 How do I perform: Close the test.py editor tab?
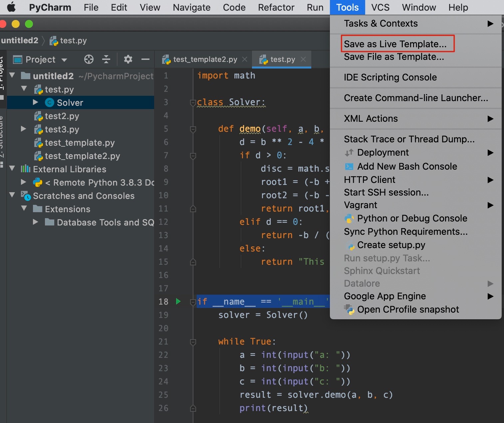[x=303, y=59]
